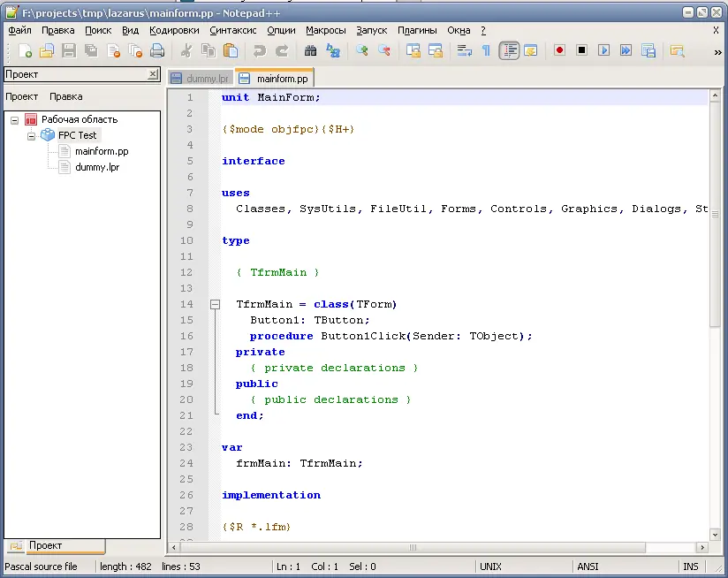728x578 pixels.
Task: Toggle word wrap toolbar button
Action: click(x=464, y=50)
